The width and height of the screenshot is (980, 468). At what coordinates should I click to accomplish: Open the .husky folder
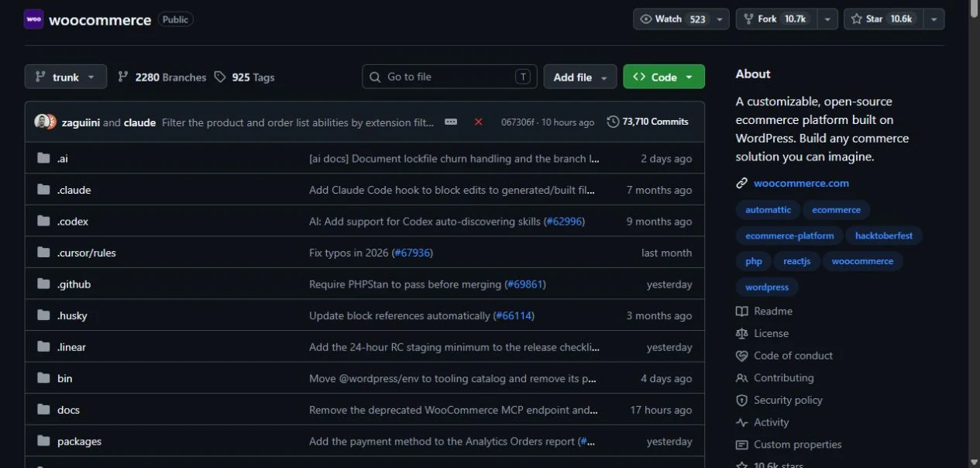[x=72, y=315]
